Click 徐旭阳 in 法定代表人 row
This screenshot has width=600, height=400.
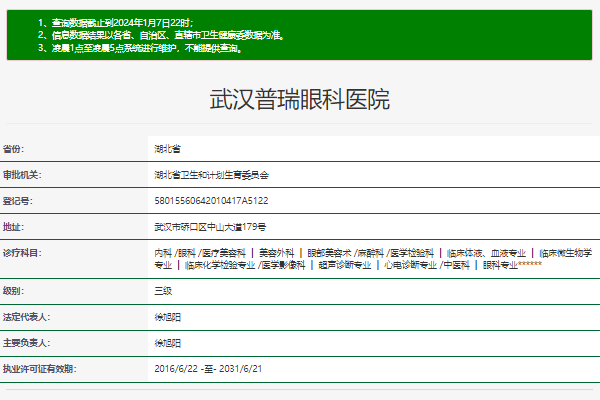coord(167,317)
